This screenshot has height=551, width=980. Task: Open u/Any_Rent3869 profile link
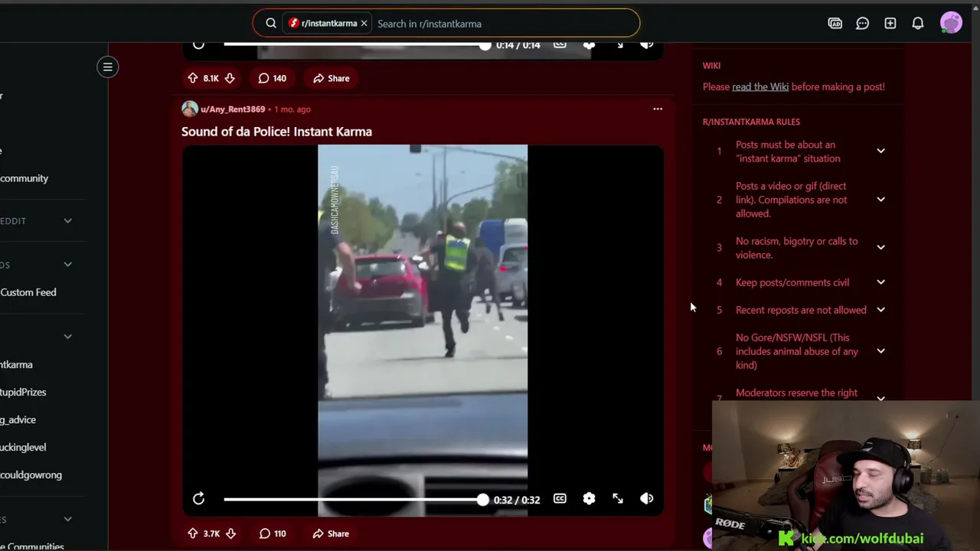click(x=233, y=109)
